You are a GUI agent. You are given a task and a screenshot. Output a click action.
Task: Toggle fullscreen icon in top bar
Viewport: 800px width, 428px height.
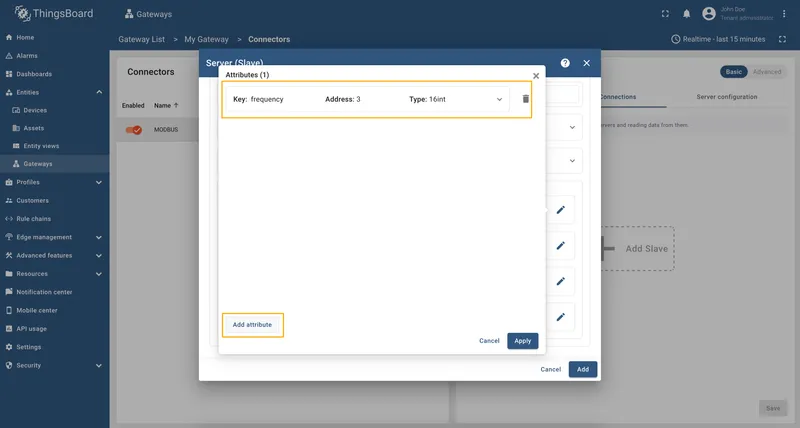(x=665, y=14)
